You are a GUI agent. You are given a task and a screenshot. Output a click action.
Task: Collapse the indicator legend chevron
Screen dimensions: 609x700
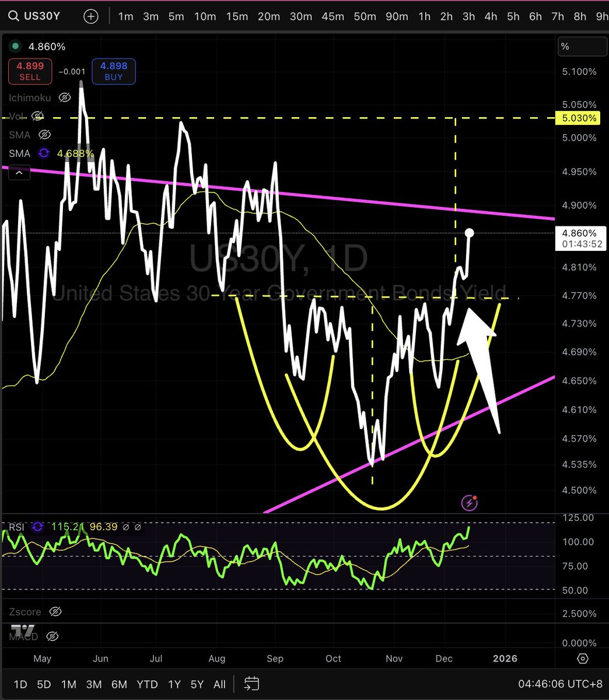(19, 173)
